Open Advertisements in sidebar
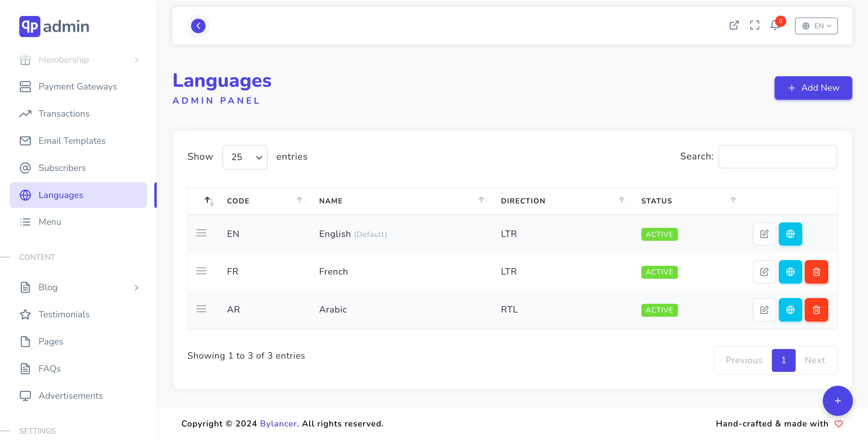868x440 pixels. click(x=78, y=396)
